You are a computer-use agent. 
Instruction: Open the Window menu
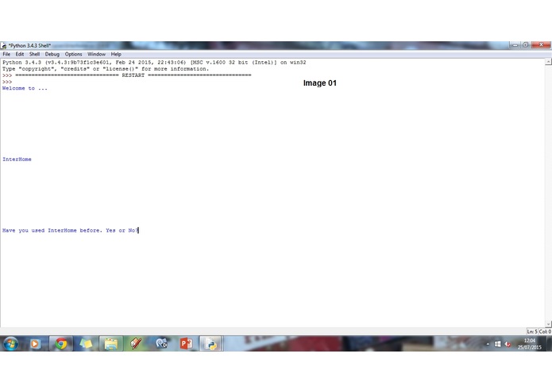(x=96, y=54)
